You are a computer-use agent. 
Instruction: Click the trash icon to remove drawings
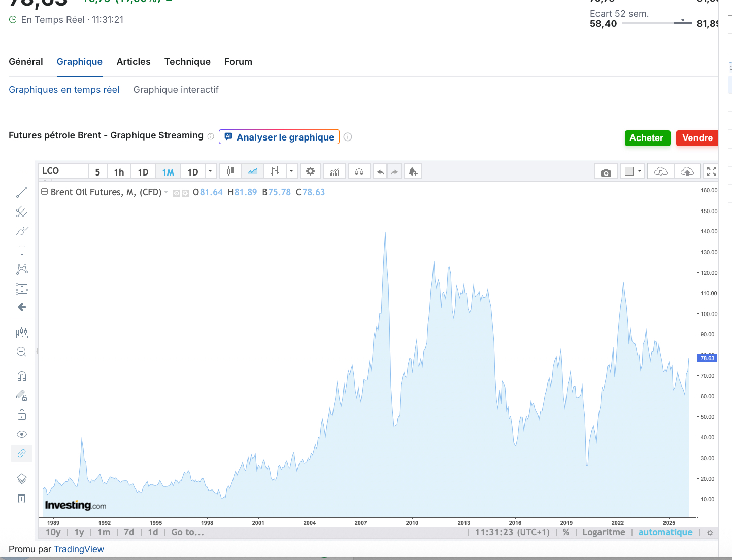(22, 498)
